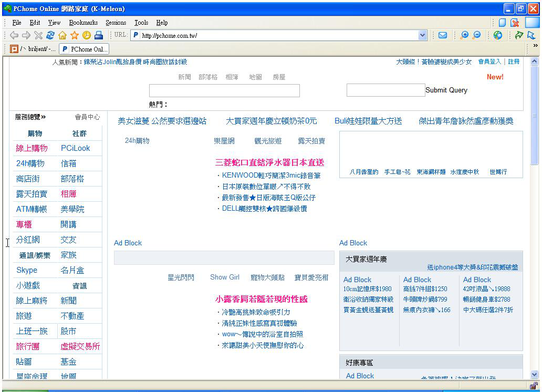Open history with the clock icon
This screenshot has width=542, height=392.
pos(87,36)
